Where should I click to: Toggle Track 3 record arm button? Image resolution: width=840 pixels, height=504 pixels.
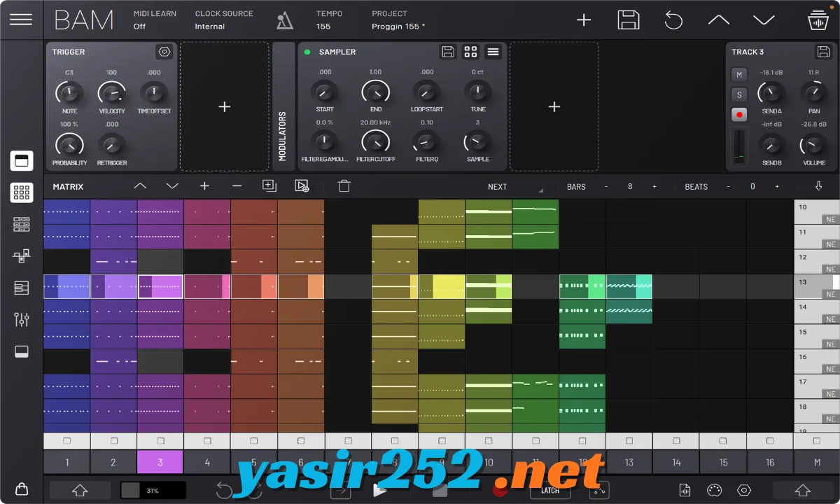[739, 114]
